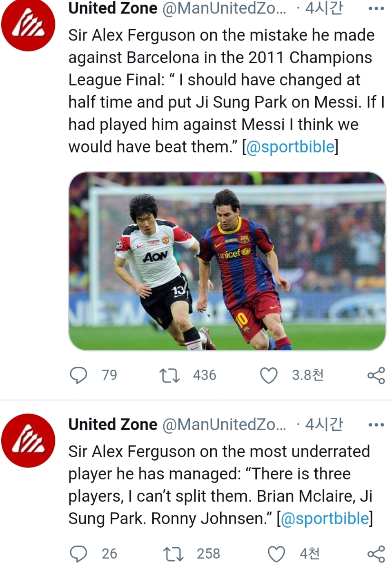The width and height of the screenshot is (392, 575).
Task: Like the tweet with 4천 likes
Action: pyautogui.click(x=276, y=554)
